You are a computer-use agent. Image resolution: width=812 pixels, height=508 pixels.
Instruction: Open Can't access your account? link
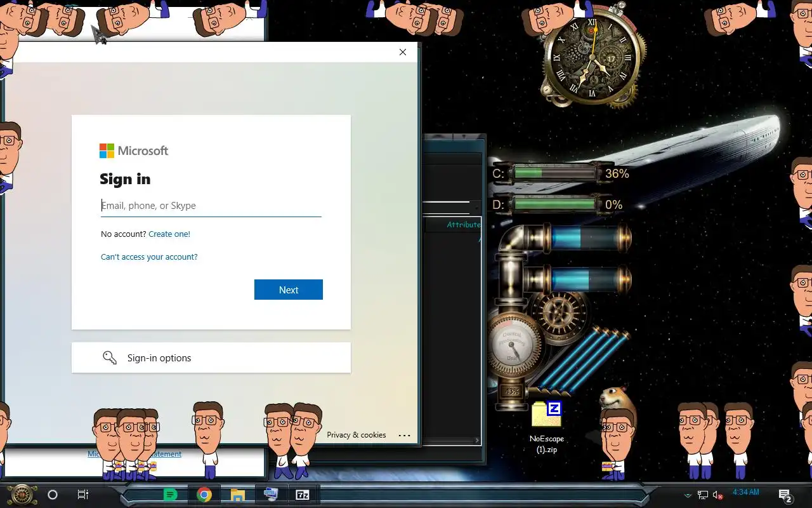pos(149,257)
